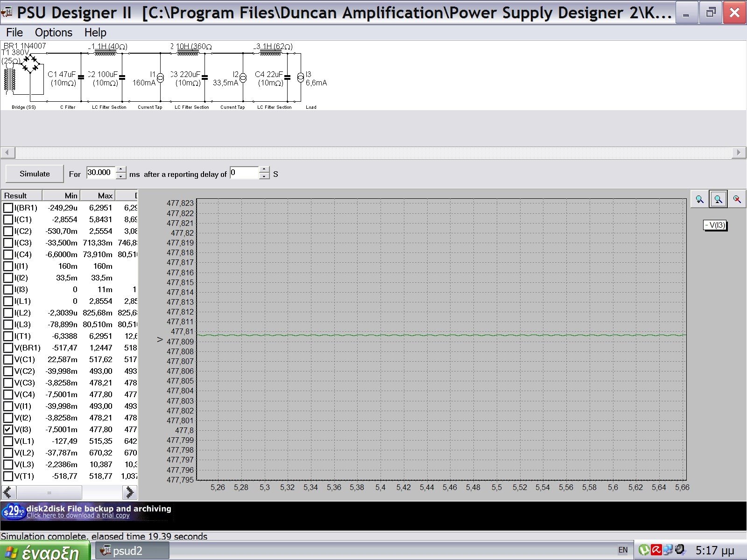Click the Simulate button
747x560 pixels.
35,174
